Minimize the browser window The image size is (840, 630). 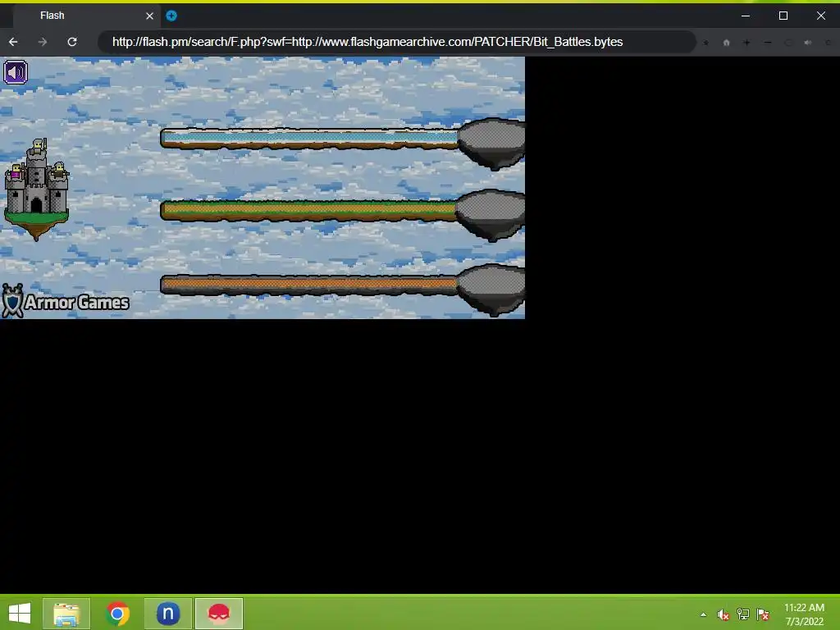[745, 16]
